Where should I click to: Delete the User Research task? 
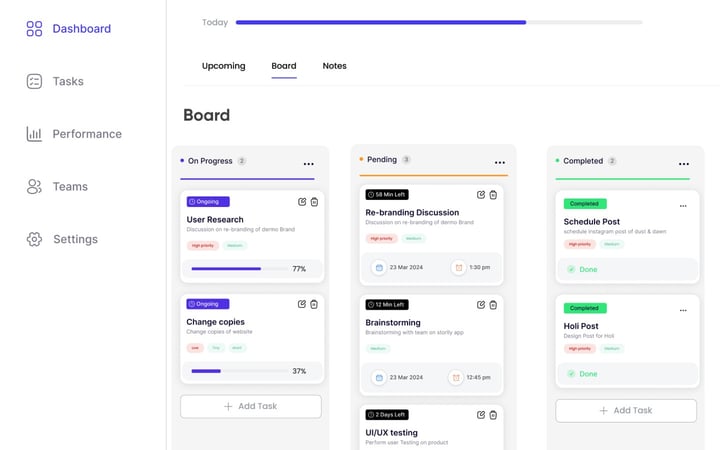click(314, 202)
